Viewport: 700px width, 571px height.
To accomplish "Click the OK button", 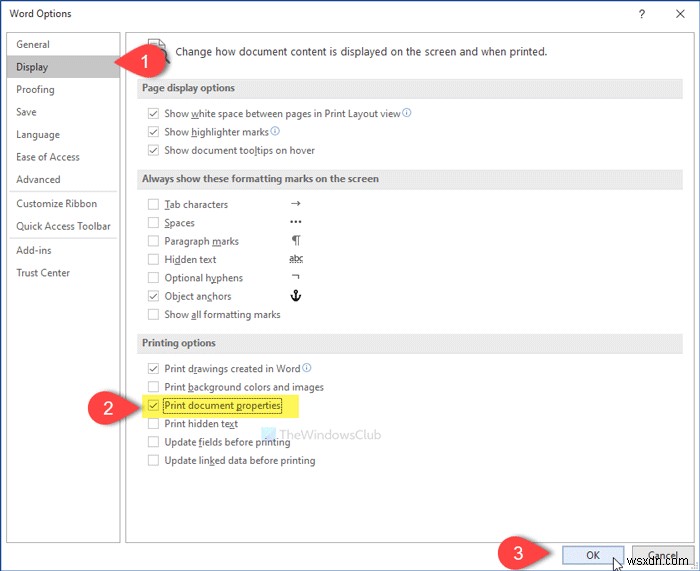I will click(x=593, y=555).
